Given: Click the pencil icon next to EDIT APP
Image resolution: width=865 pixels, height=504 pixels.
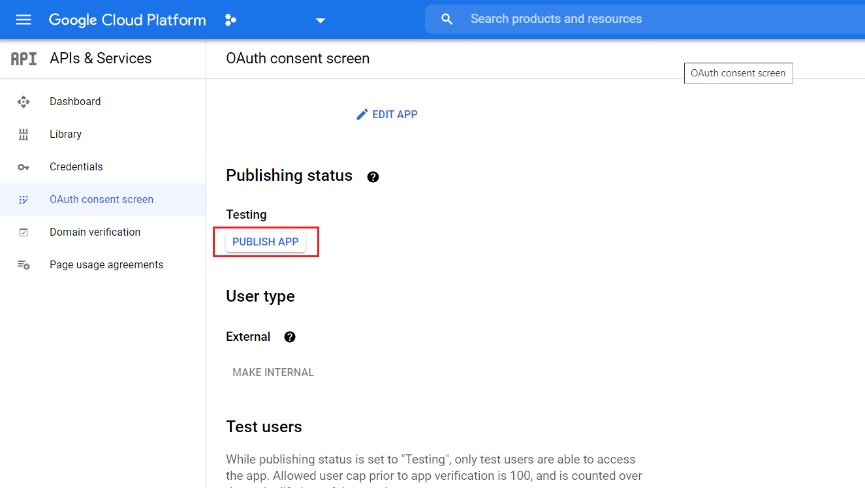Looking at the screenshot, I should coord(362,114).
